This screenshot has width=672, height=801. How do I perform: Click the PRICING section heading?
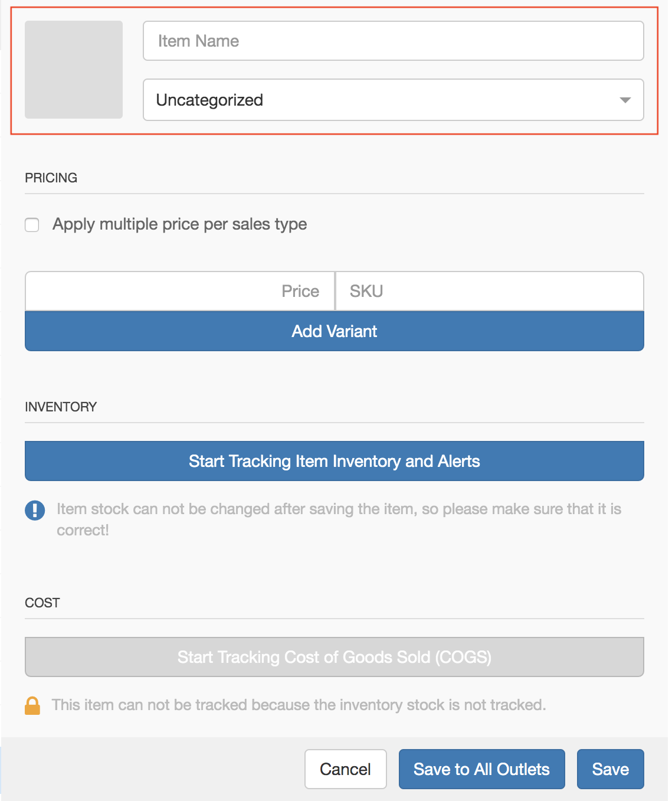coord(51,178)
